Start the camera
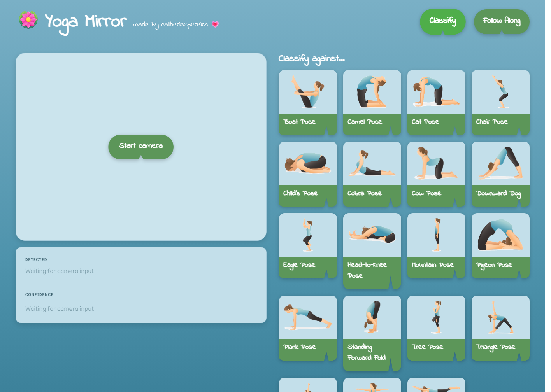The width and height of the screenshot is (551, 392). [141, 146]
